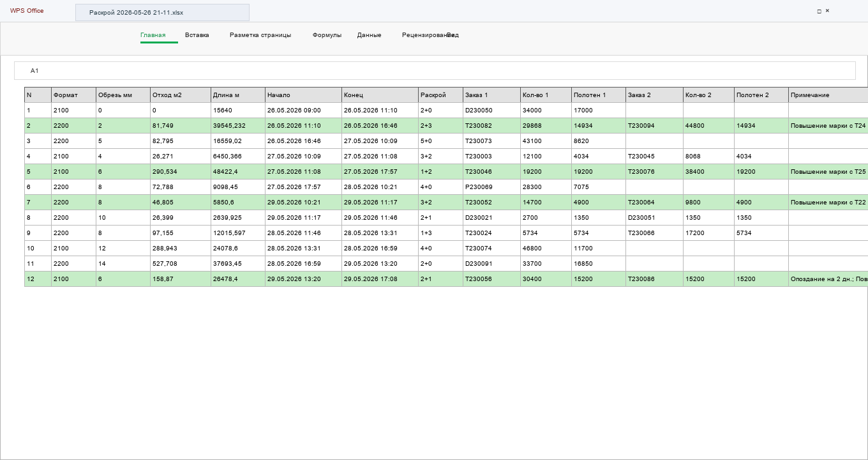Select order cell D230051
Viewport: 868px width, 460px height.
pos(654,218)
